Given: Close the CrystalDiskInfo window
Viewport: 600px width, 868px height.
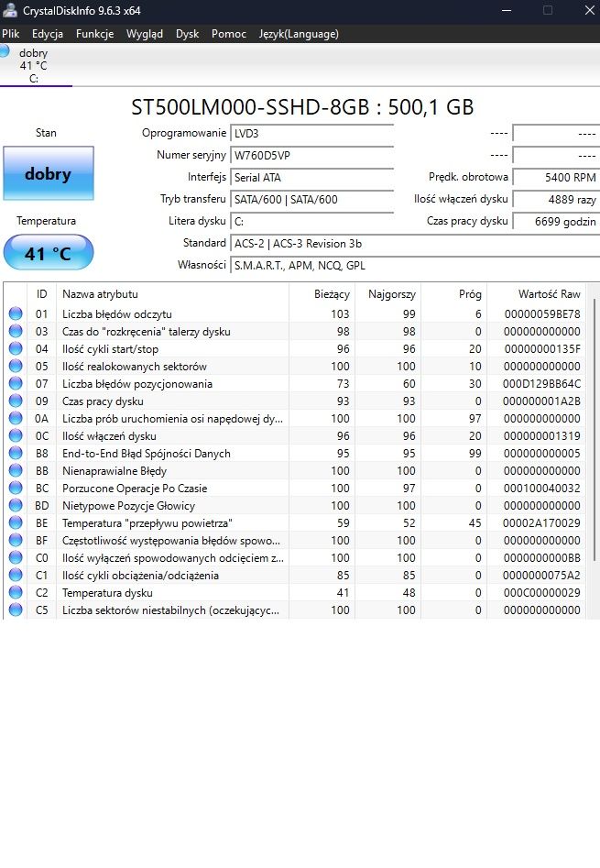Looking at the screenshot, I should point(590,10).
